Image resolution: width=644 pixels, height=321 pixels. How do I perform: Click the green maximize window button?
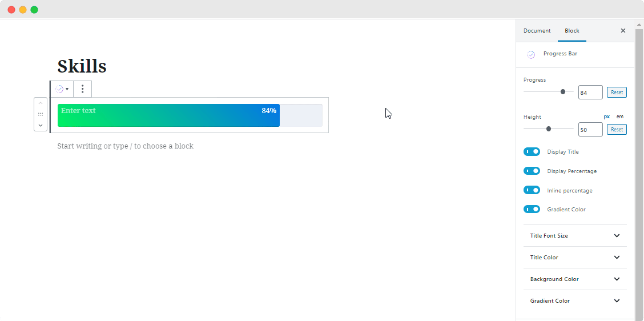coord(34,10)
